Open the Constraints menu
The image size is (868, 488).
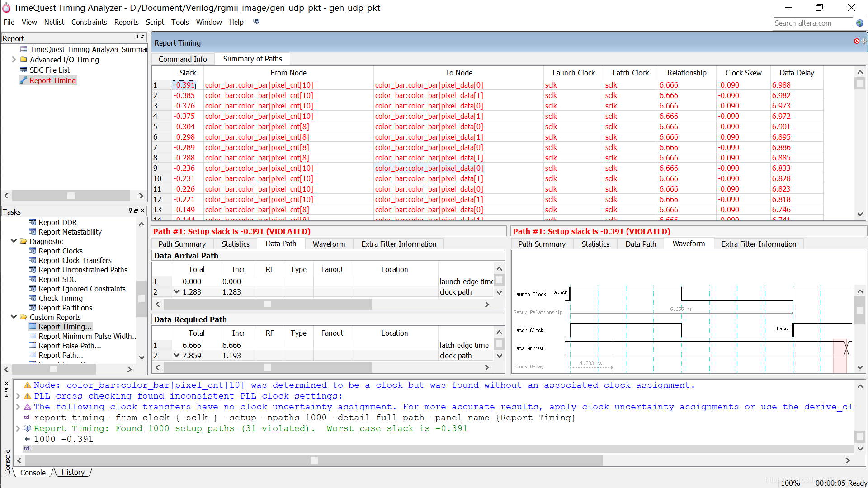point(89,22)
